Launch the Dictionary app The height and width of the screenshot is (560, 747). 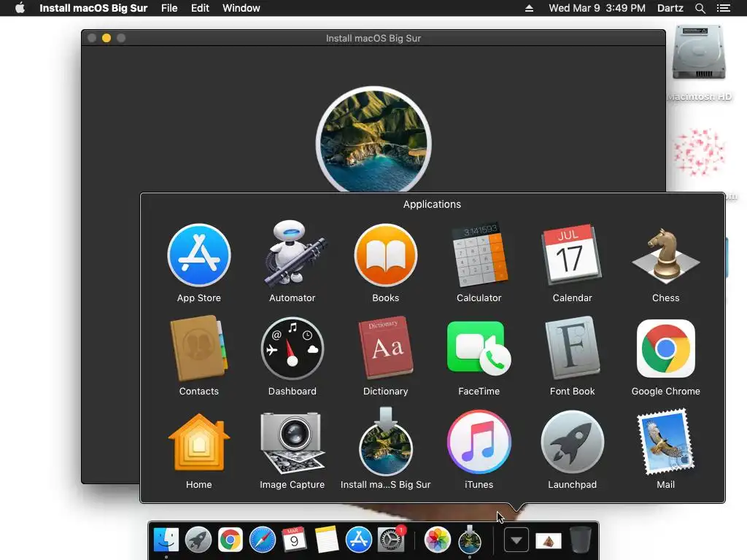(385, 348)
